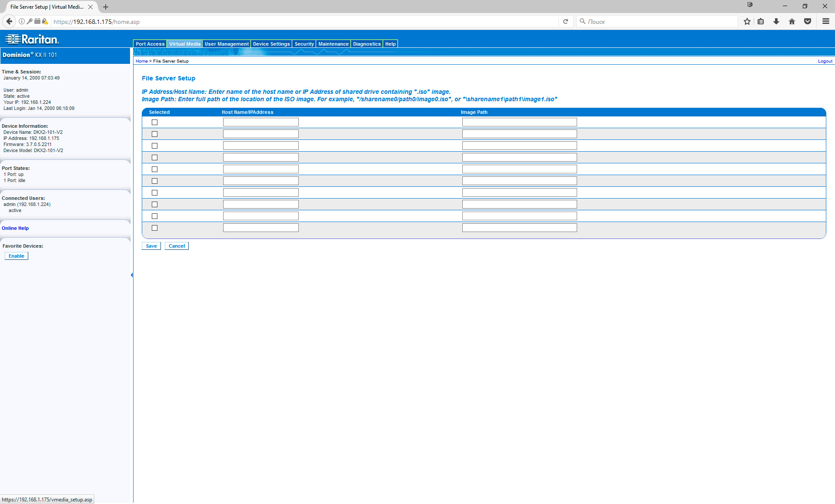835x504 pixels.
Task: Click the Logout link
Action: [x=825, y=61]
